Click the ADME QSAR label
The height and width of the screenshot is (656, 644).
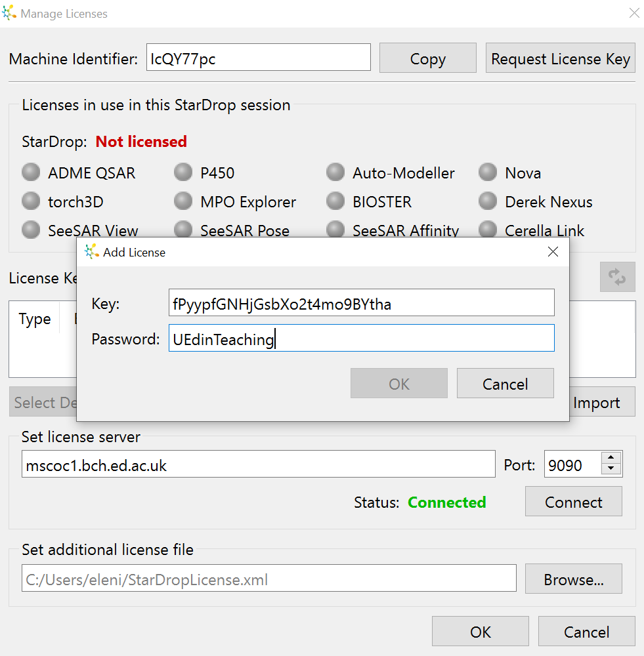click(x=92, y=173)
